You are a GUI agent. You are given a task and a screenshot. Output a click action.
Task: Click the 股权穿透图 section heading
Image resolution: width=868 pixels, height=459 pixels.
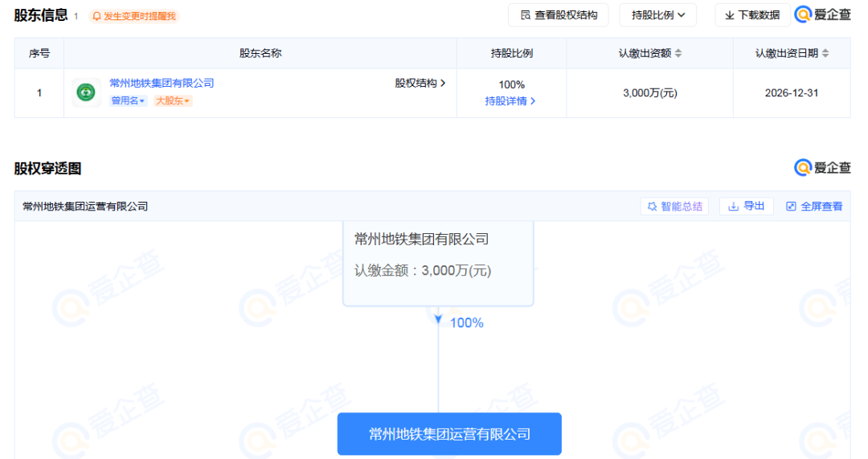(x=47, y=168)
